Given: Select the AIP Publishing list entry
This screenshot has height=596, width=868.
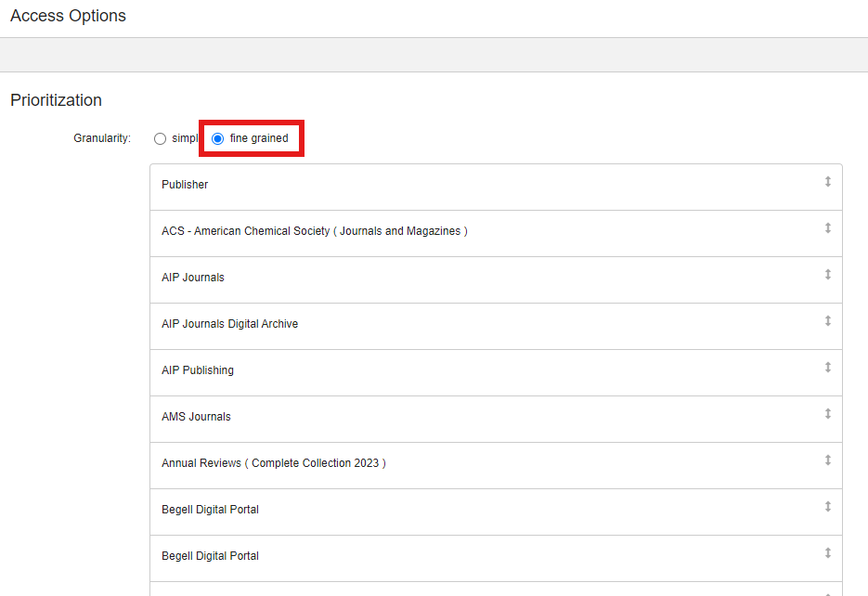Looking at the screenshot, I should click(496, 373).
